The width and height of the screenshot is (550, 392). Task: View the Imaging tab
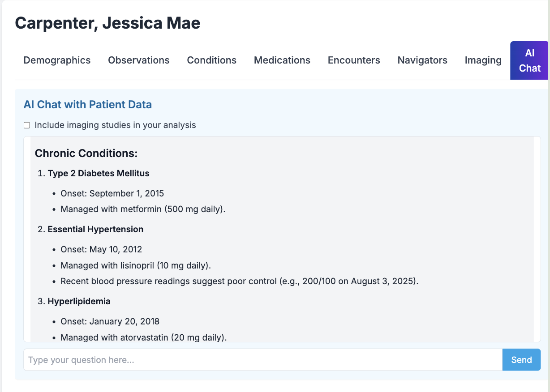(483, 60)
